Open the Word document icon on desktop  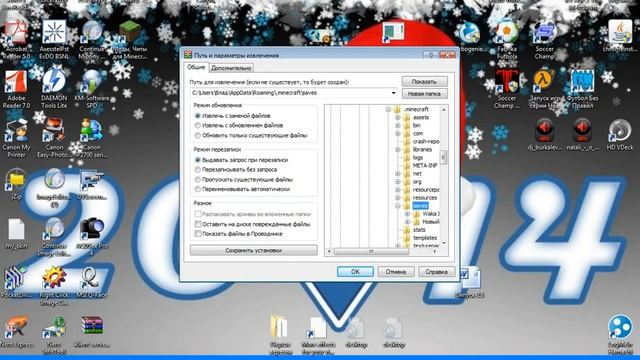tap(469, 282)
